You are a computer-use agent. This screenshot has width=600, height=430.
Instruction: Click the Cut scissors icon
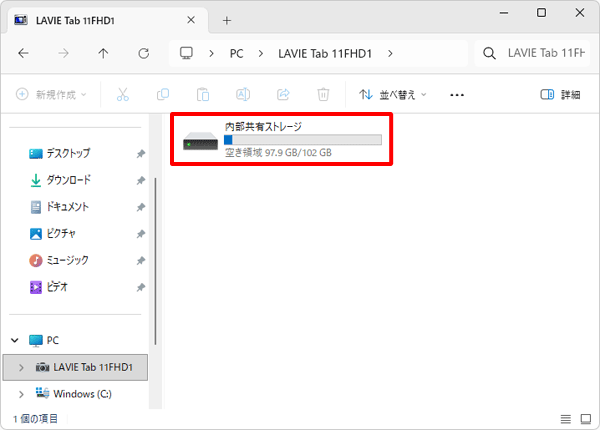tap(123, 94)
